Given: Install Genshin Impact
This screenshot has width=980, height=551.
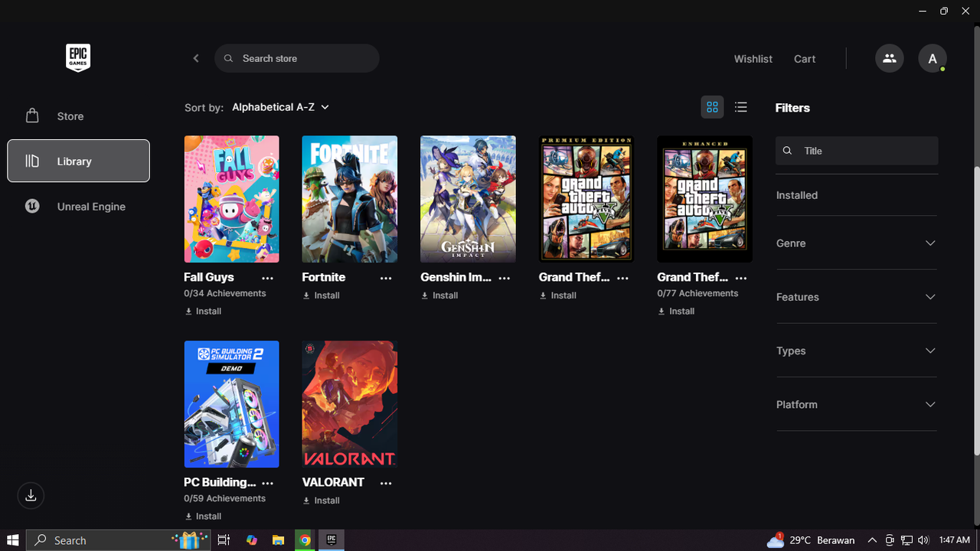Looking at the screenshot, I should click(440, 295).
